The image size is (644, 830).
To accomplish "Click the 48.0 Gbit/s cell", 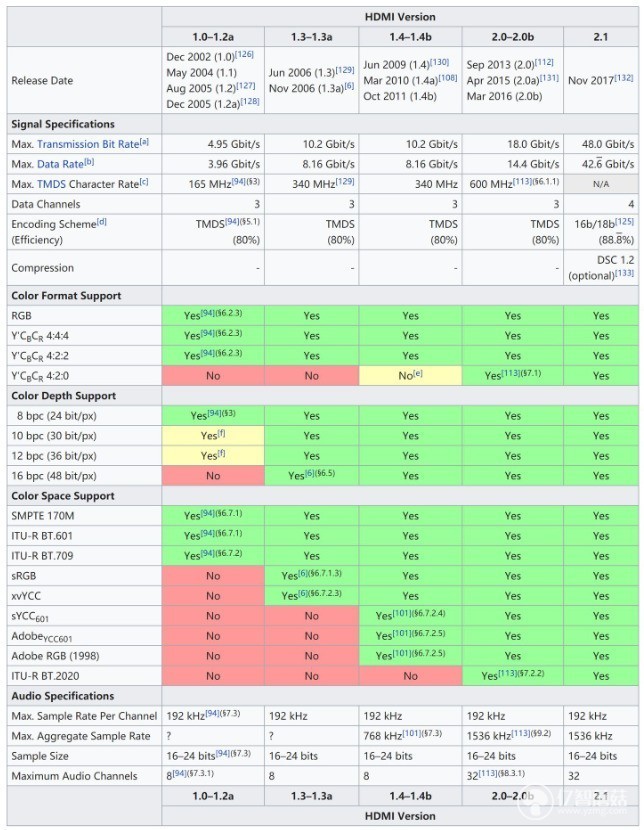I will click(x=601, y=144).
